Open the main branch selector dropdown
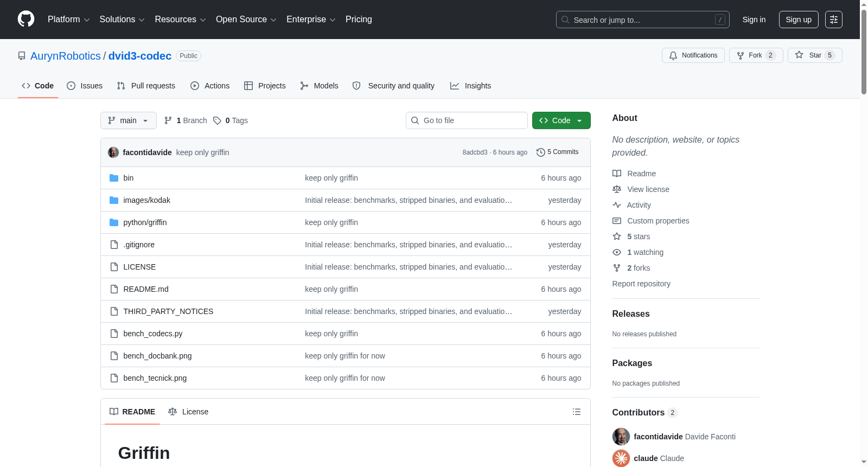Image resolution: width=868 pixels, height=467 pixels. point(129,120)
